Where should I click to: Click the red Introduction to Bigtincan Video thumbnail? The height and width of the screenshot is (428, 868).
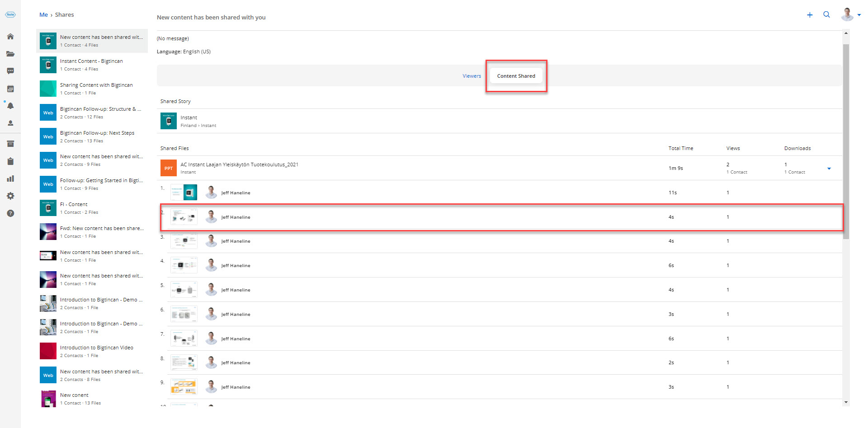(x=48, y=351)
